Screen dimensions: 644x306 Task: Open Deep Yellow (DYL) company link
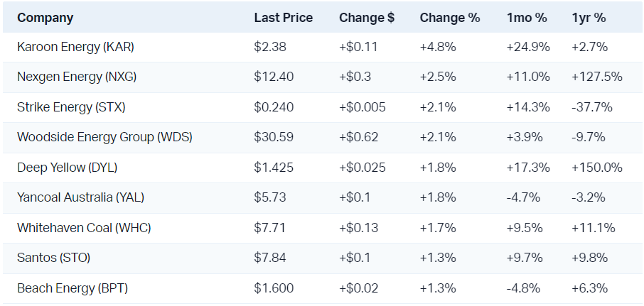point(67,168)
